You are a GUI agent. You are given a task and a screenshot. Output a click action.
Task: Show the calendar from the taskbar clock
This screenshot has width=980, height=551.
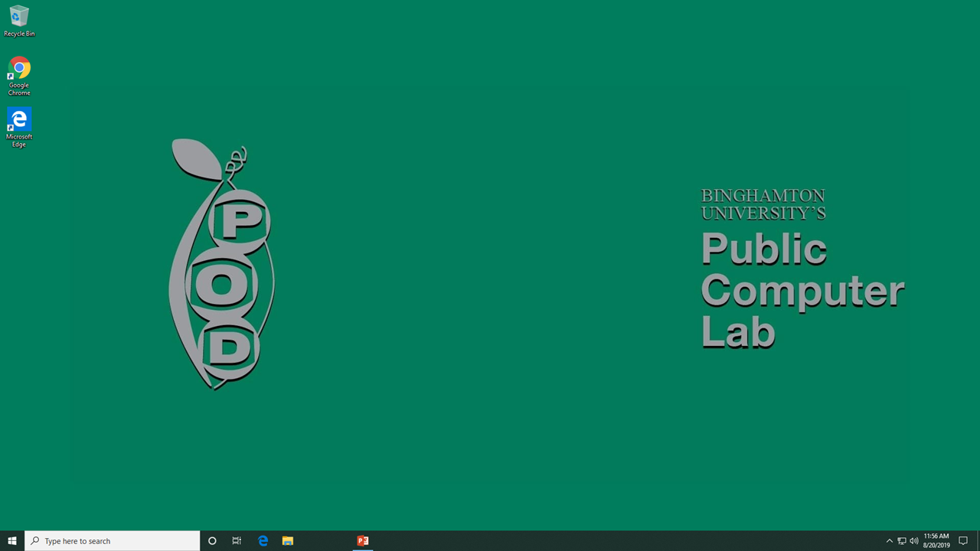point(936,541)
